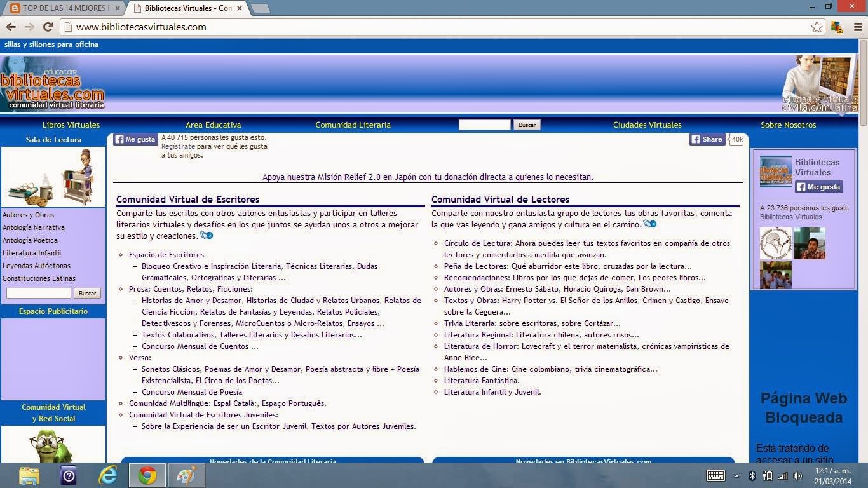Click the Facebook Me gusta button
868x488 pixels.
coord(135,139)
